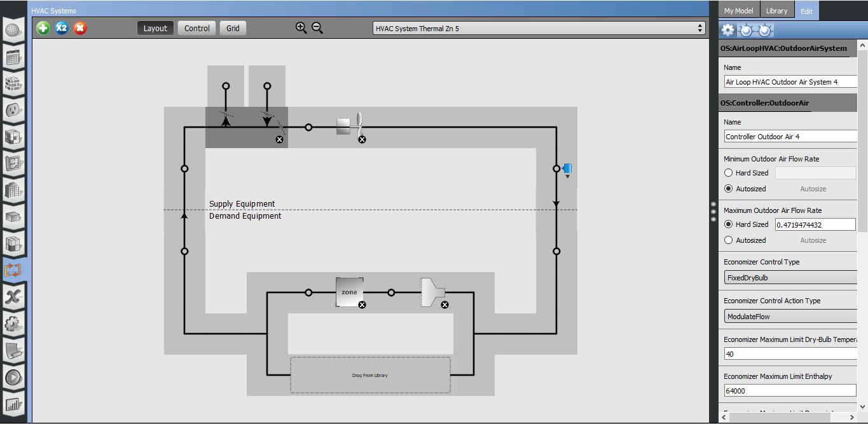Select Autosized for minimum outdoor air flow

coord(729,189)
